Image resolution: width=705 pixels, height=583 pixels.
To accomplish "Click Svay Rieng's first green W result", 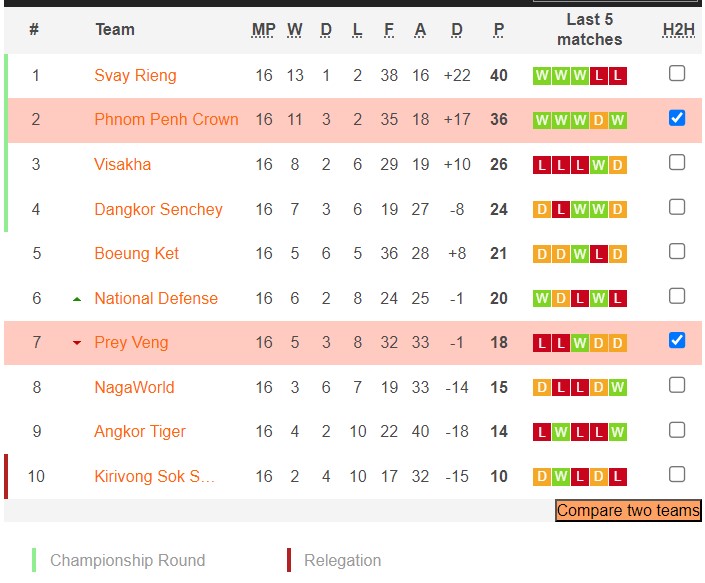I will [x=542, y=76].
